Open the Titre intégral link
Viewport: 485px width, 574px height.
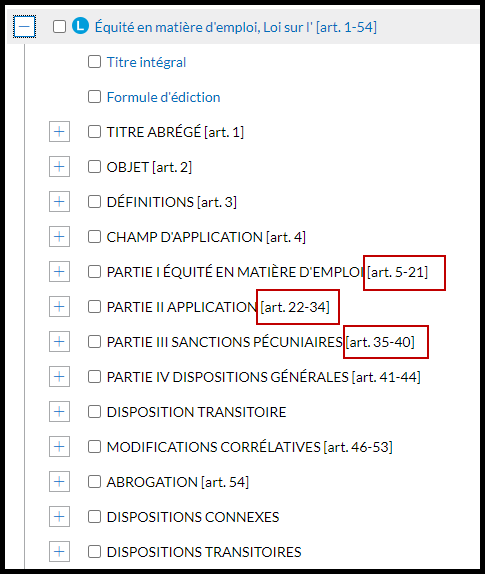tap(146, 62)
